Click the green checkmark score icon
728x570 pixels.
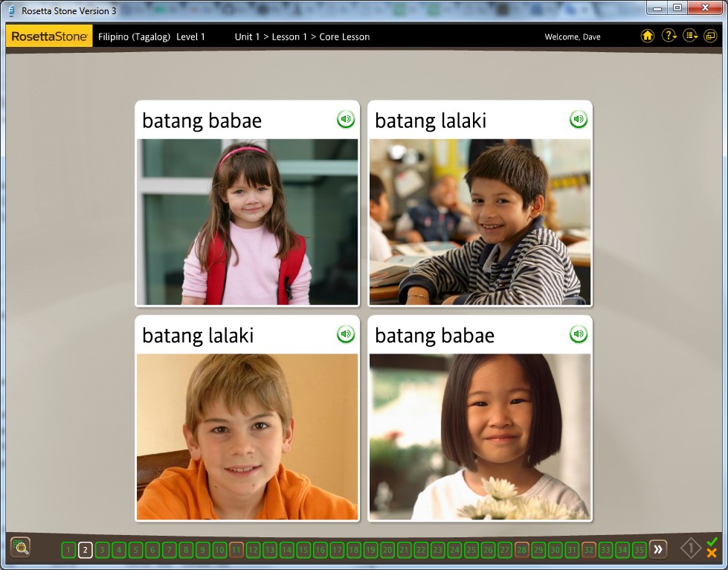click(712, 542)
